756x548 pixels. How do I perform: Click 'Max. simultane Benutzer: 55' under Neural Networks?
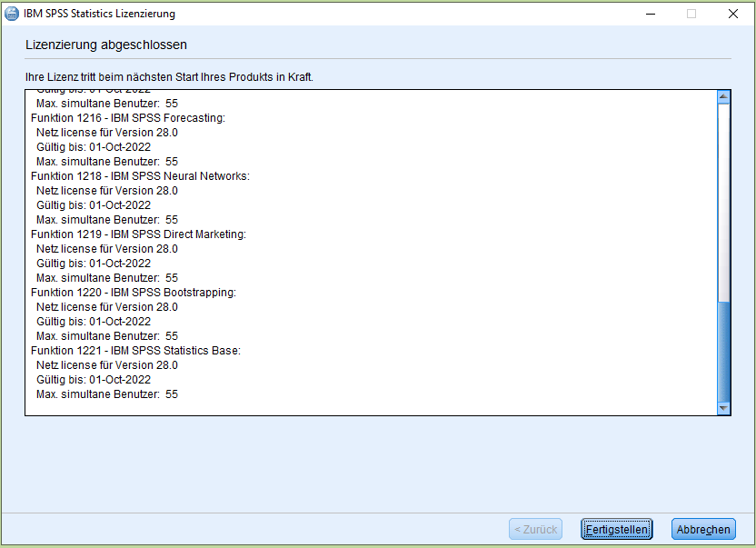[x=107, y=220]
